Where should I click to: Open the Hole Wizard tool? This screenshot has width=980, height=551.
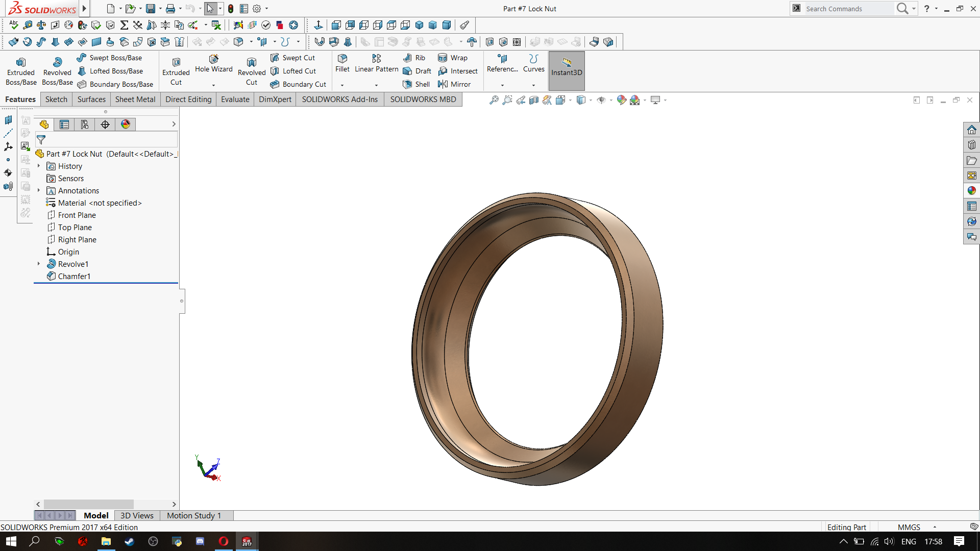tap(213, 64)
